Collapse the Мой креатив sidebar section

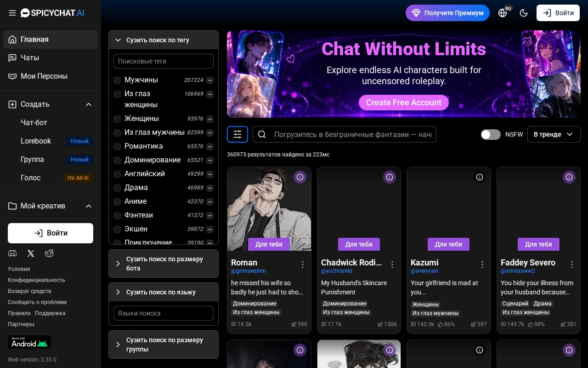(89, 206)
